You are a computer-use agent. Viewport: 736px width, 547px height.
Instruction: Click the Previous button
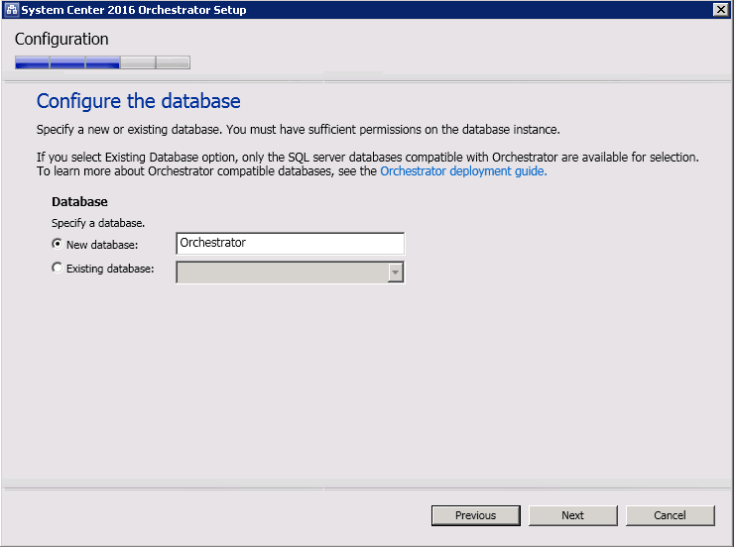coord(475,515)
